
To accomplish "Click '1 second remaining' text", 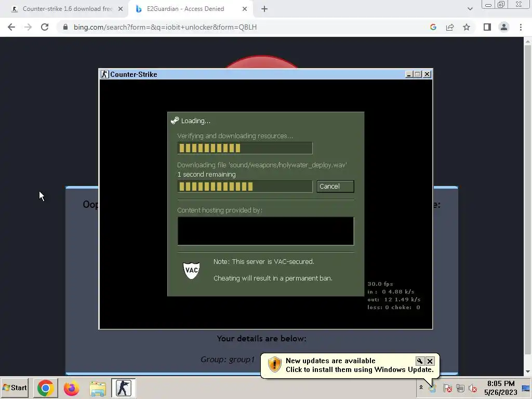I will coord(206,175).
